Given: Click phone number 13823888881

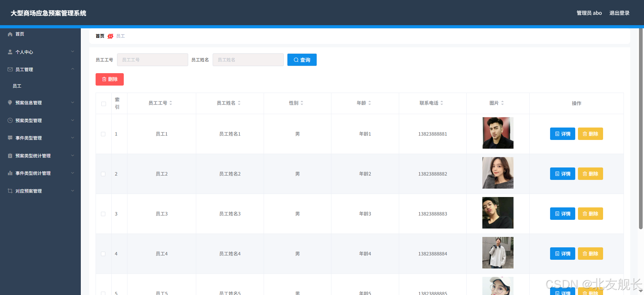Looking at the screenshot, I should point(432,134).
